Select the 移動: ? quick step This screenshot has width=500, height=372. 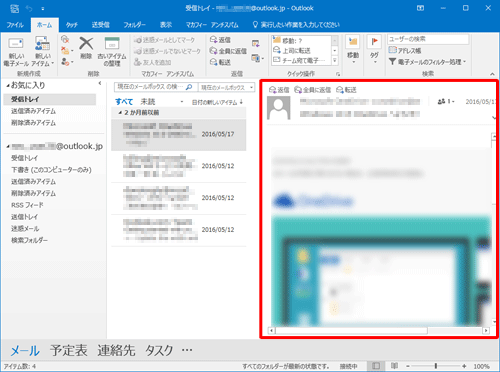[301, 40]
